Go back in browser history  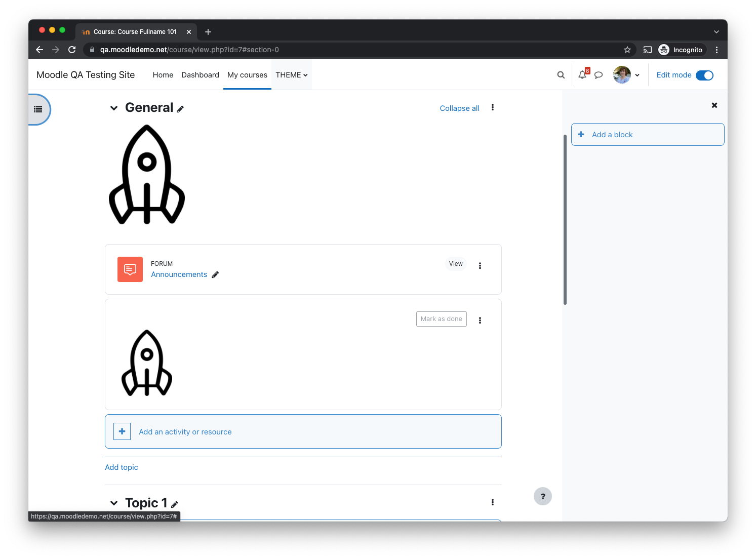[39, 50]
